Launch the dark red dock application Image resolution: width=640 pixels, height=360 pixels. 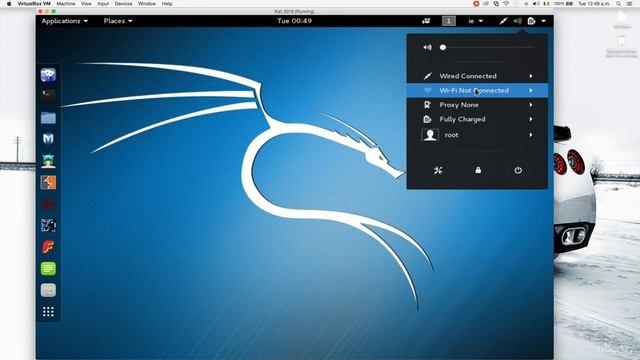pos(48,204)
